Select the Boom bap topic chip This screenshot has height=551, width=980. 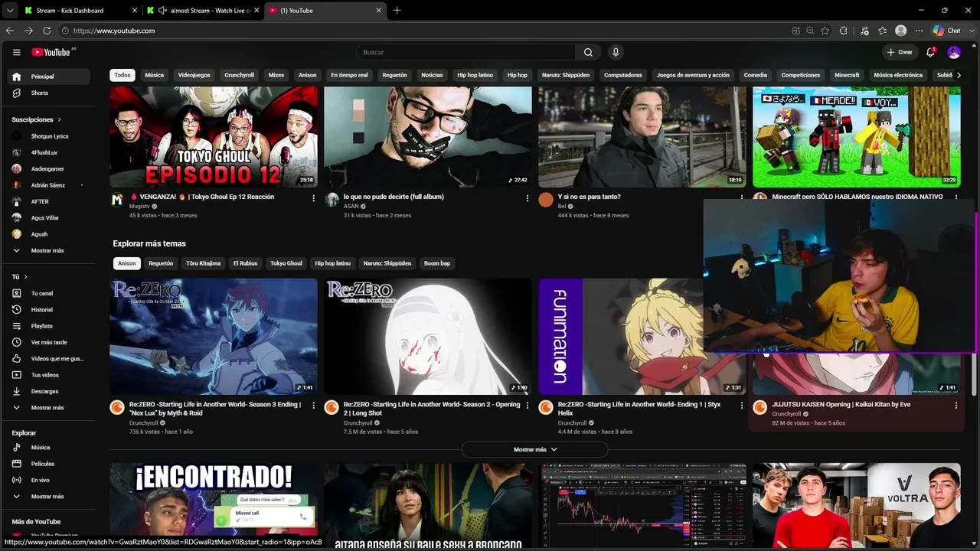pyautogui.click(x=437, y=263)
